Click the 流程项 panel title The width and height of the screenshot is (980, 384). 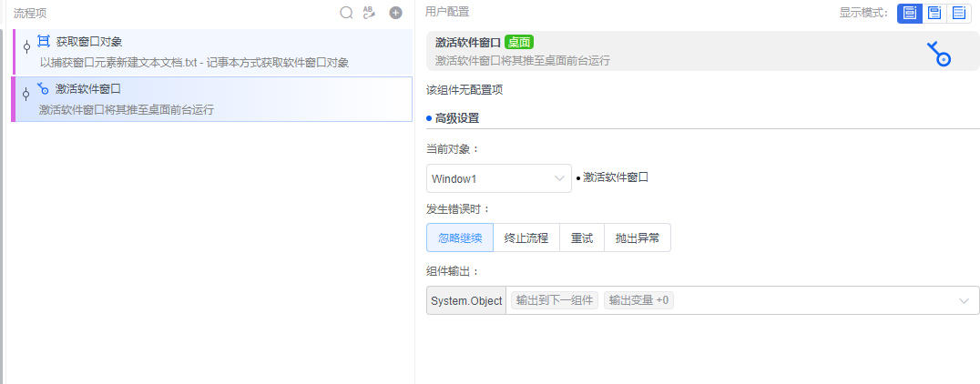[x=30, y=13]
